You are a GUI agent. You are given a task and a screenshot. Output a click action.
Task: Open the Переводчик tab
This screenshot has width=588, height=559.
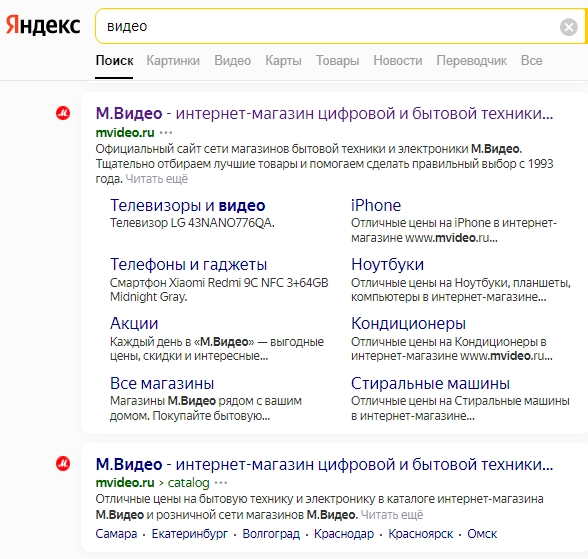pos(471,60)
